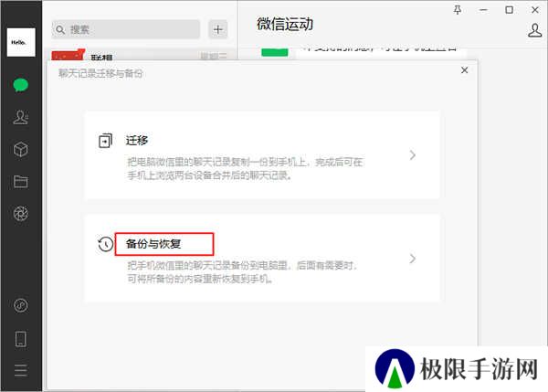Open the Mini Programs icon in the sidebar
Screen dimensions: 548x392
pos(21,305)
